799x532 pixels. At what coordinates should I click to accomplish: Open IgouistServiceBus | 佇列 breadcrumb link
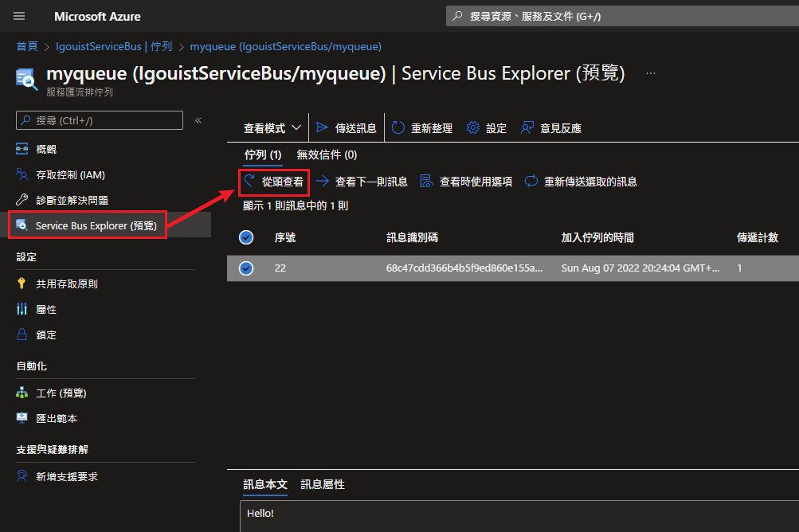(x=114, y=46)
